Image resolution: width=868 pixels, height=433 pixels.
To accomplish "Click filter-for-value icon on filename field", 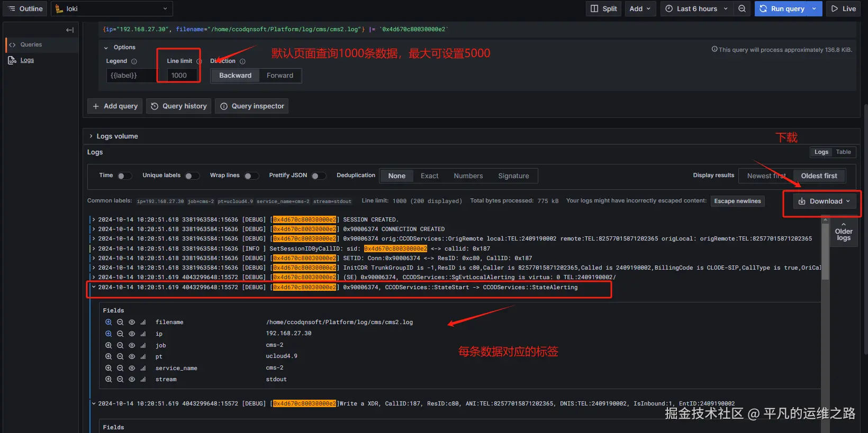I will [x=108, y=323].
